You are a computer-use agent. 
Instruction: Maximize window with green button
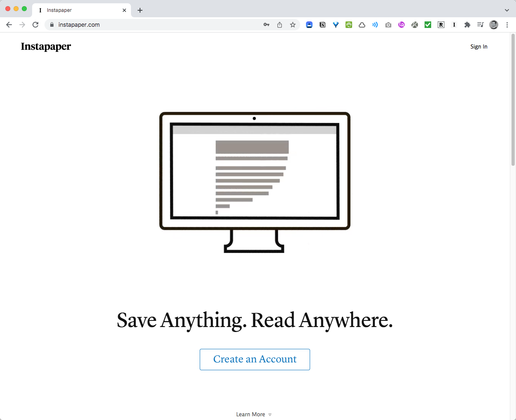[24, 9]
